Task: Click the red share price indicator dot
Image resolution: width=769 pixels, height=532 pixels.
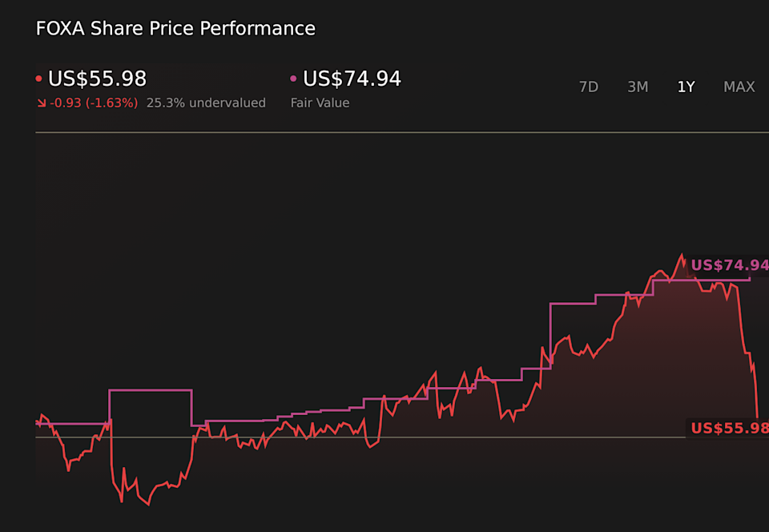Action: [38, 78]
